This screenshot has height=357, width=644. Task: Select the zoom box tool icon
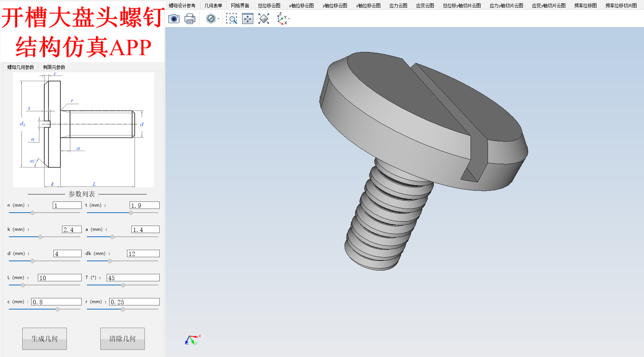point(231,19)
